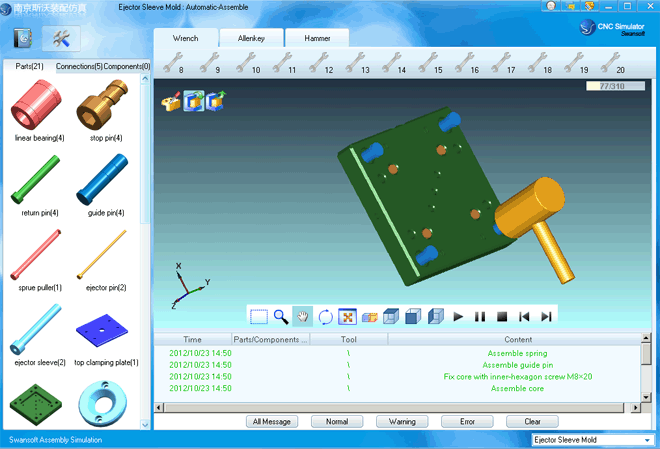Choose the rectangle selection tool

[x=259, y=317]
